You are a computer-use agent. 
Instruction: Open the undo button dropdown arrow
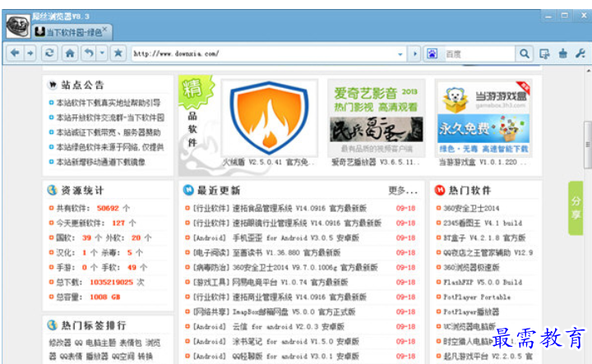tap(102, 53)
